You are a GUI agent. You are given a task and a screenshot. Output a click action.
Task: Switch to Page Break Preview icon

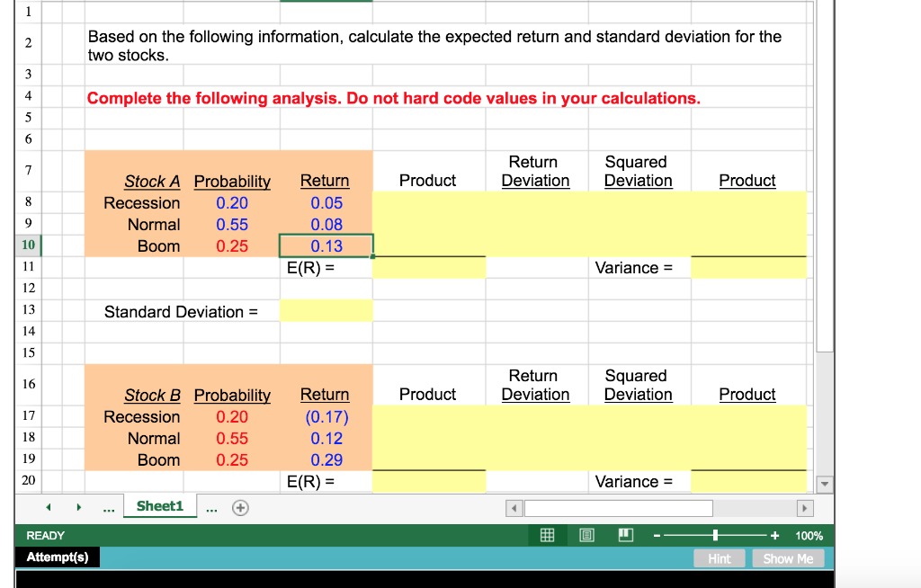pyautogui.click(x=626, y=535)
